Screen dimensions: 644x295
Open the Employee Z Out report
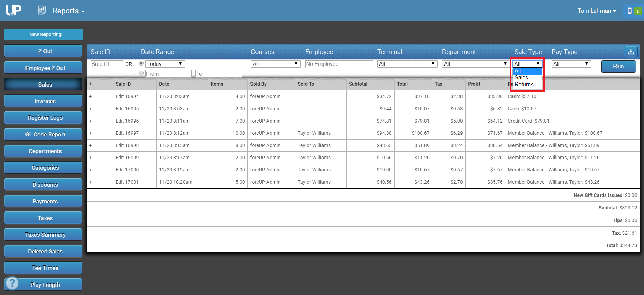(43, 68)
